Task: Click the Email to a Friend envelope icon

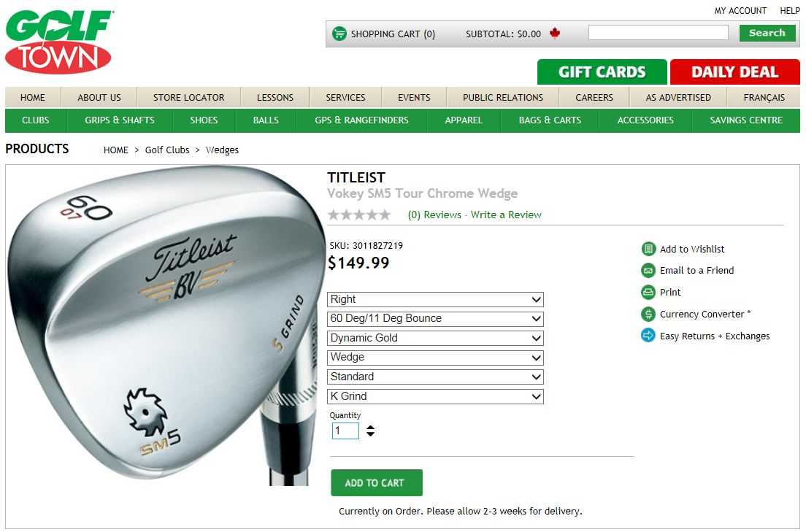Action: coord(648,270)
